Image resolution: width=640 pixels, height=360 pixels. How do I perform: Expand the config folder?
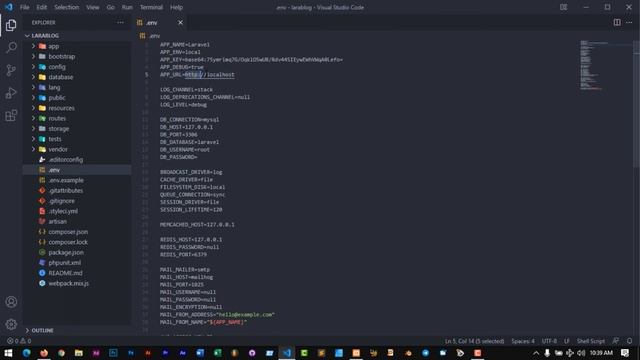click(77, 67)
